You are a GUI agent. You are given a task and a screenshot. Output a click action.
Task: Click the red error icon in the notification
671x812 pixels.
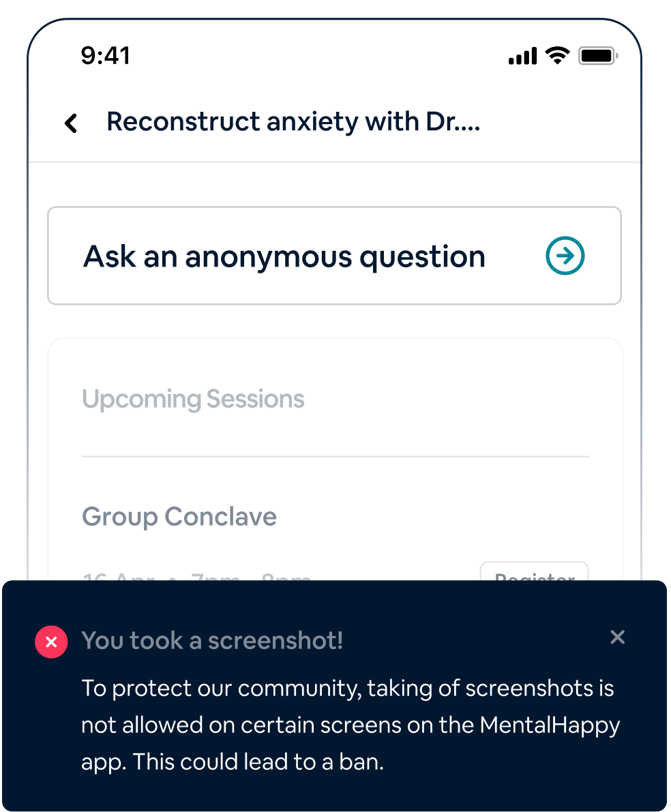(x=51, y=642)
